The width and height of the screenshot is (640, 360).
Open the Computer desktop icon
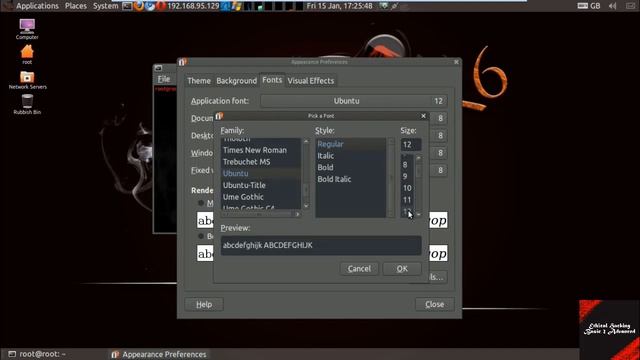[x=27, y=29]
